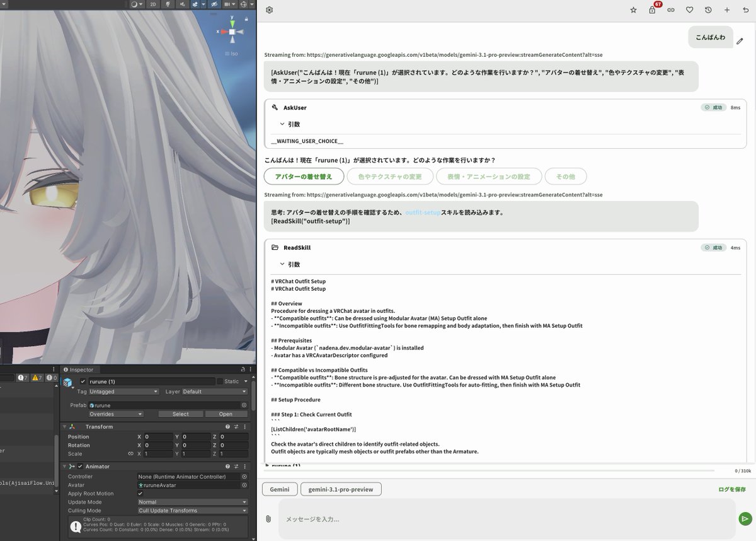Toggle scene effects layers icon
Viewport: 756px width, 541px height.
(195, 4)
